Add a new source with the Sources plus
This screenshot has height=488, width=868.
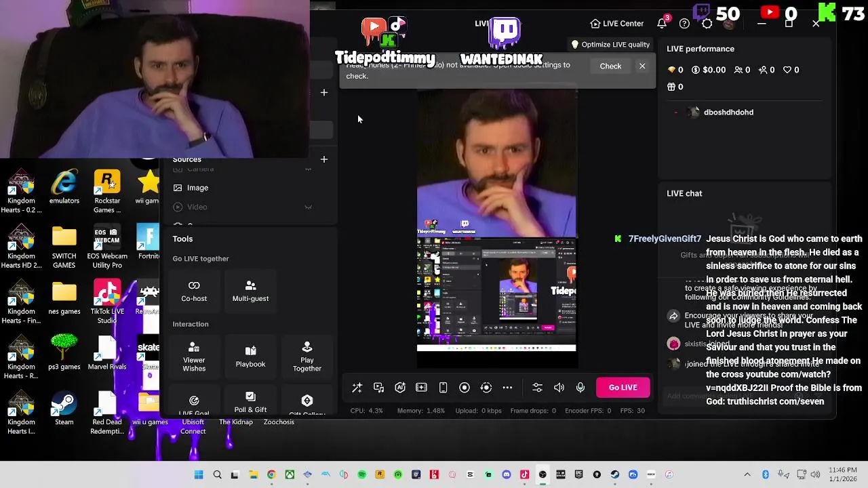(x=324, y=159)
